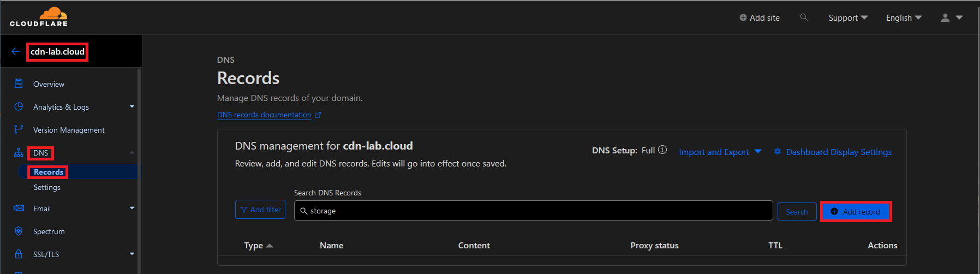
Task: Collapse the DNS sidebar section
Action: 132,153
